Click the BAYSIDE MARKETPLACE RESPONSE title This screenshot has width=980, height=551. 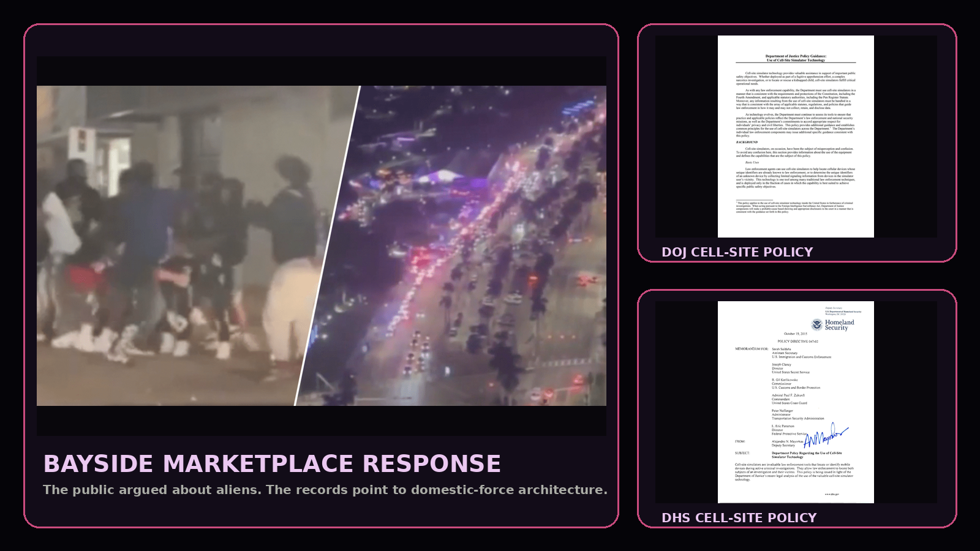pos(272,463)
